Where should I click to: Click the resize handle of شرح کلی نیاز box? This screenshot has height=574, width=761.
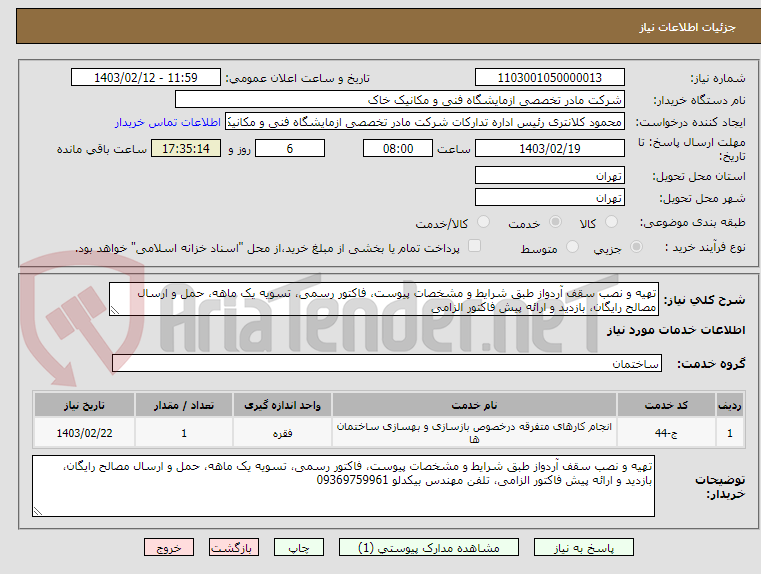click(x=115, y=311)
